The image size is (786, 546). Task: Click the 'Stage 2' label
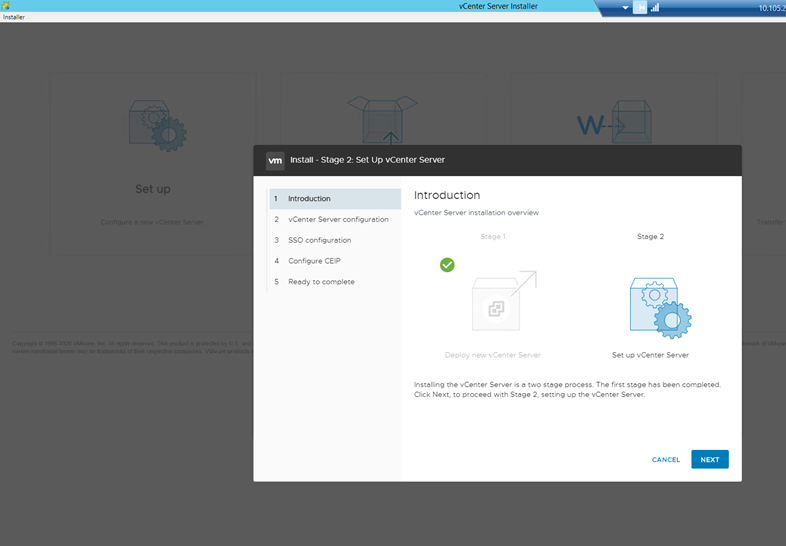(x=650, y=237)
